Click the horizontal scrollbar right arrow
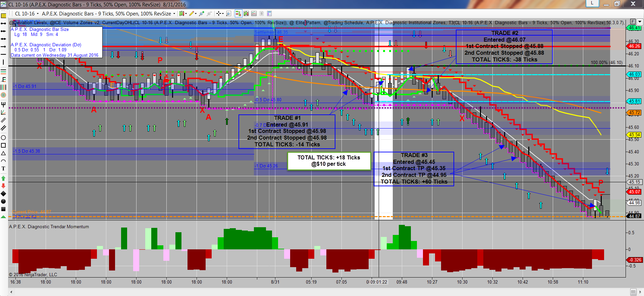The width and height of the screenshot is (644, 296). pyautogui.click(x=641, y=292)
